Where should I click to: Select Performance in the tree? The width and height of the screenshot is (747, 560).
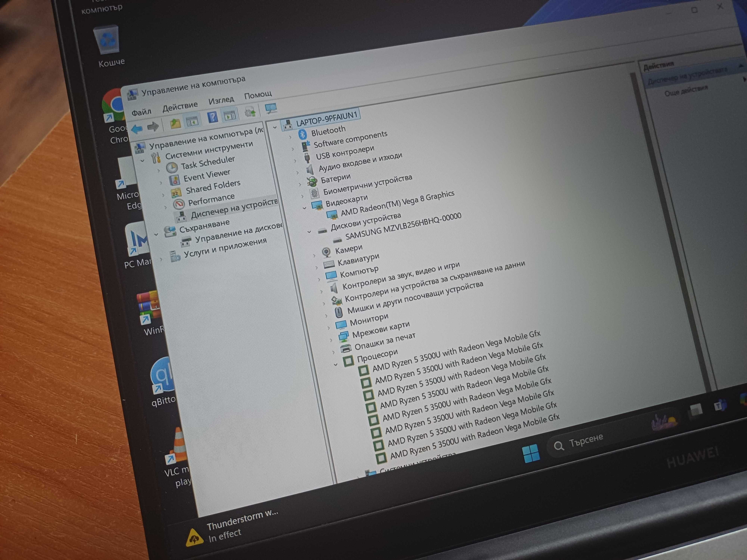211,200
